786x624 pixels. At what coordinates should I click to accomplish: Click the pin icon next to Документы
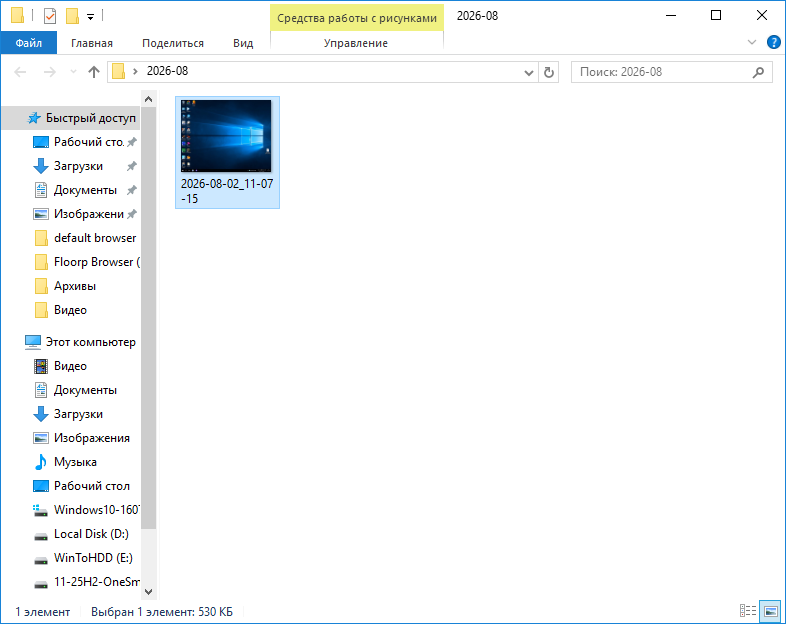coord(132,190)
